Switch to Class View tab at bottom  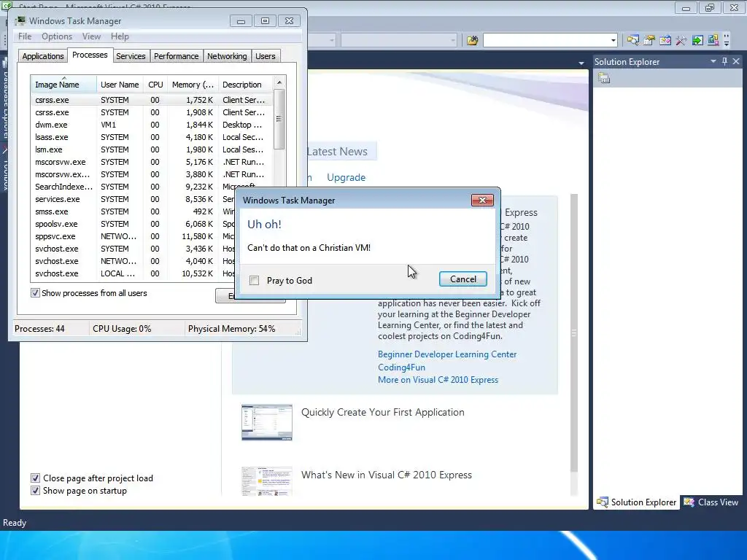[711, 502]
